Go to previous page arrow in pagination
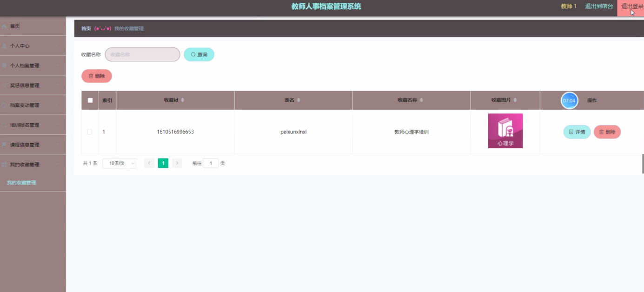Screen dimensions: 644x292 point(149,163)
